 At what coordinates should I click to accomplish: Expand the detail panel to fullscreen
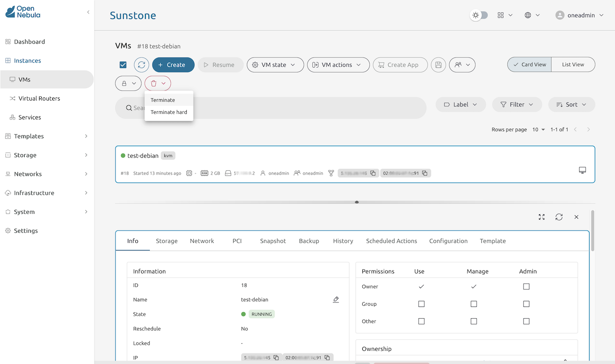(542, 217)
